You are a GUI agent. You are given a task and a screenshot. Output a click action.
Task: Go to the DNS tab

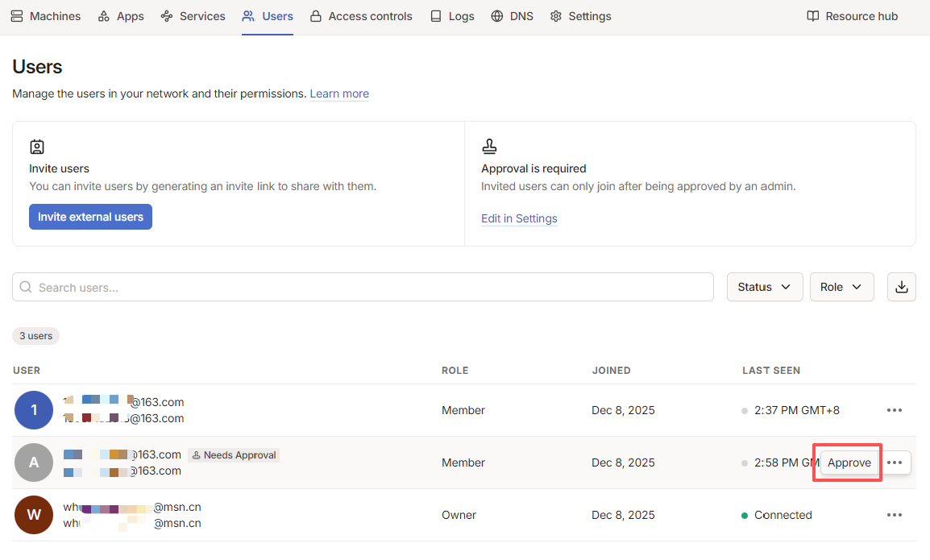pos(513,16)
